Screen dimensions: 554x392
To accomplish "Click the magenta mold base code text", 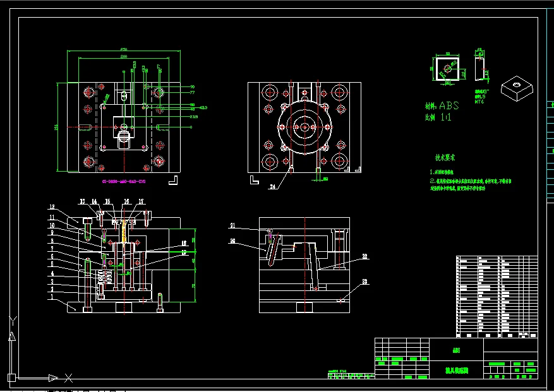I will tap(124, 182).
